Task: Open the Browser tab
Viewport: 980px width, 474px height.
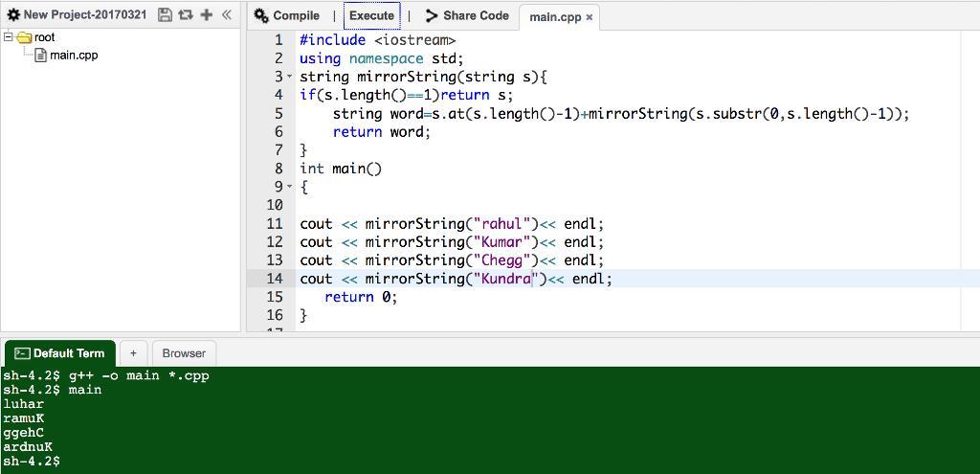Action: click(184, 353)
